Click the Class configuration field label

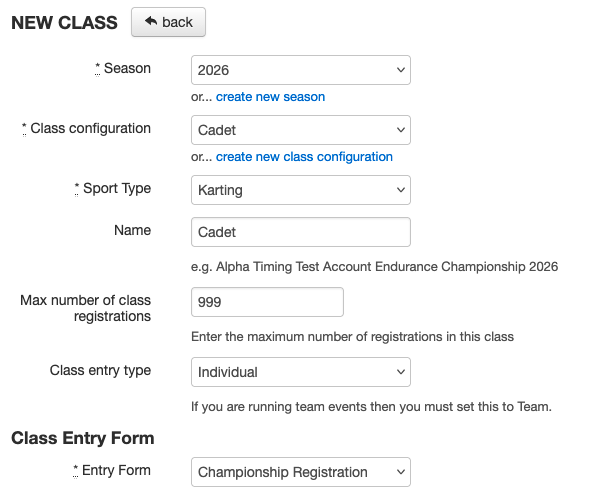point(90,129)
